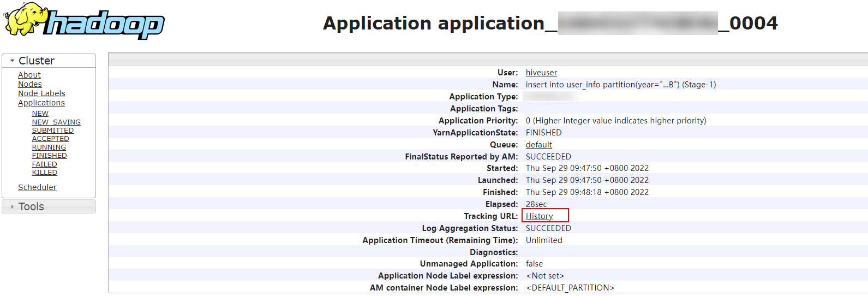
Task: Expand the Tools section
Action: click(x=31, y=206)
